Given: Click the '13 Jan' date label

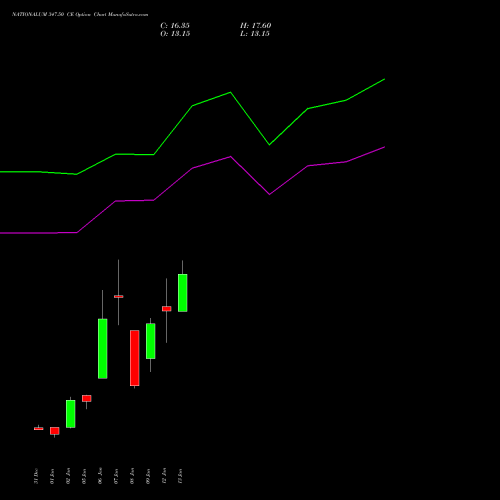Looking at the screenshot, I should (x=180, y=476).
